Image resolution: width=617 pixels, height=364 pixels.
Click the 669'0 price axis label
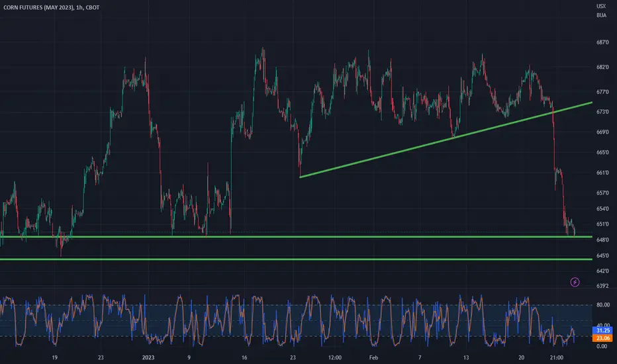[x=602, y=132]
